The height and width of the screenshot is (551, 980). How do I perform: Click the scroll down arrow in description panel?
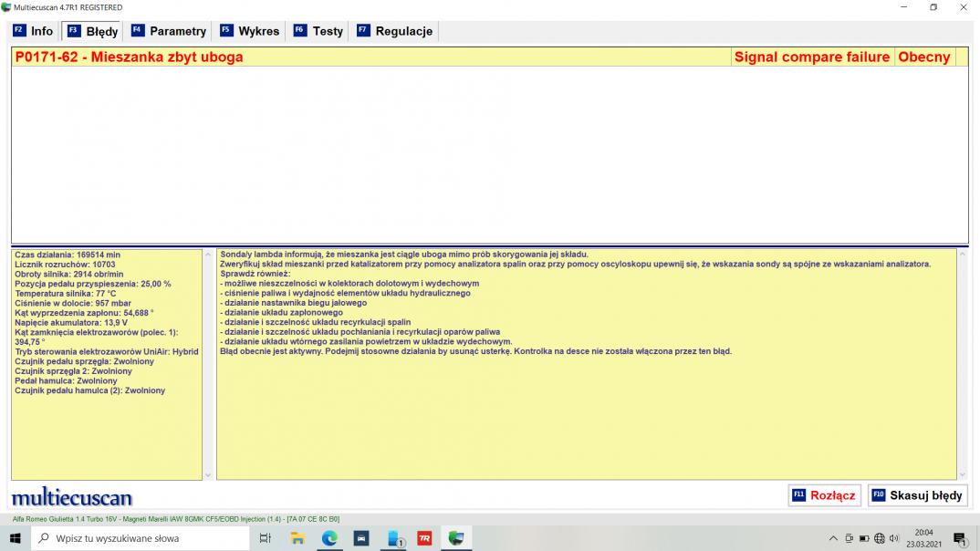tap(963, 475)
